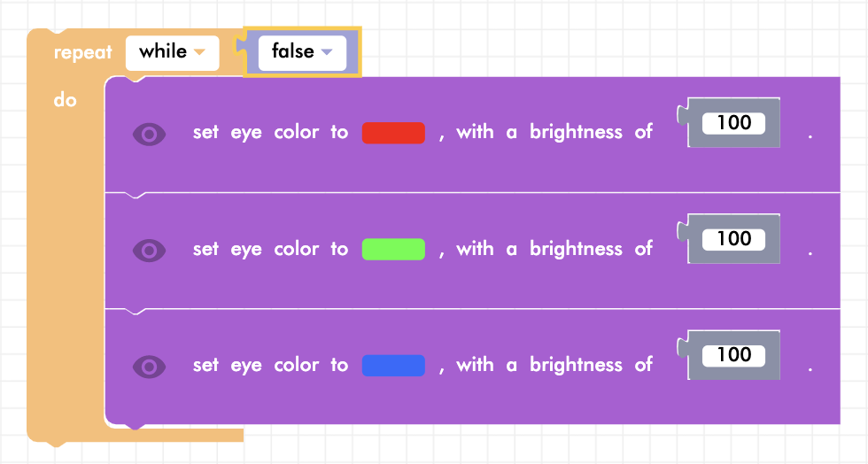Select the second 'set eye color to' text

click(x=270, y=249)
